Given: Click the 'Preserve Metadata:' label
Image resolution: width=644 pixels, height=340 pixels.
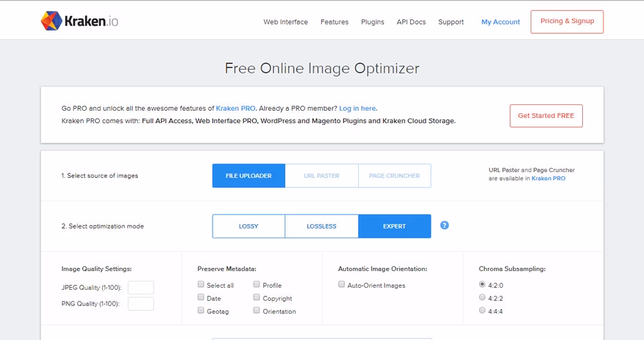Looking at the screenshot, I should tap(227, 269).
